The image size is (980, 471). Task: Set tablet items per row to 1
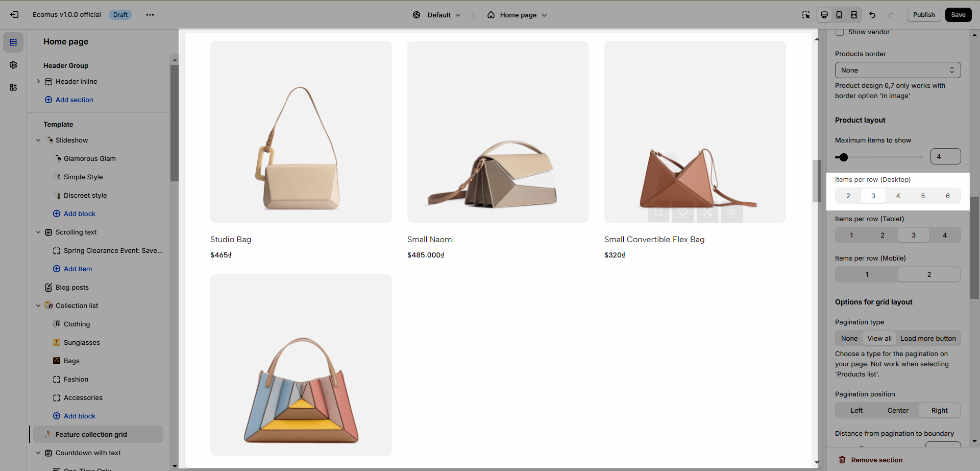(x=851, y=235)
